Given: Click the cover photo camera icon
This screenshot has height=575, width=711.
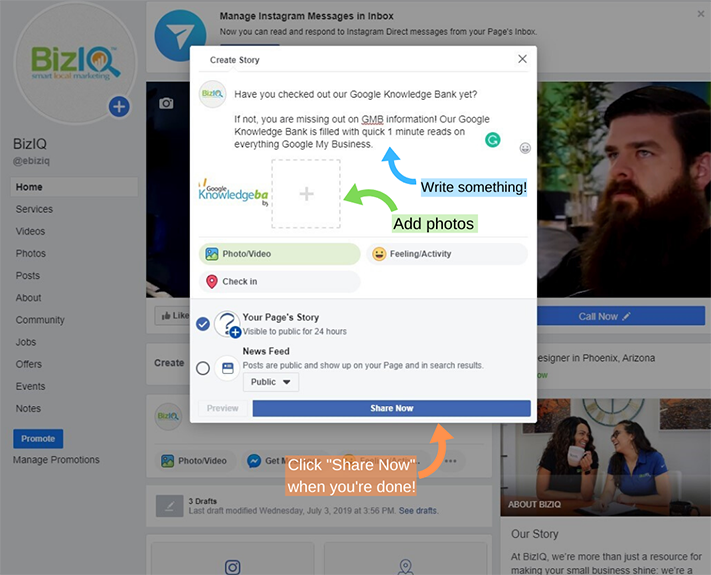Looking at the screenshot, I should [166, 103].
